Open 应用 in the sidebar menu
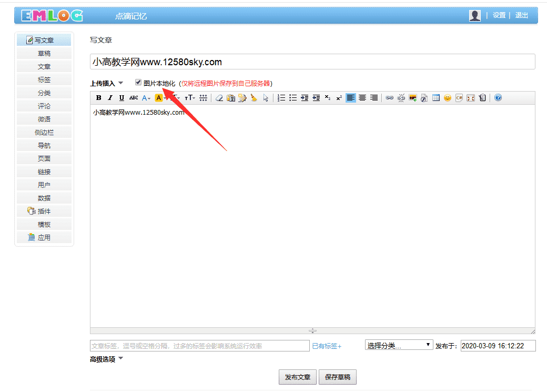This screenshot has height=392, width=547. [44, 238]
